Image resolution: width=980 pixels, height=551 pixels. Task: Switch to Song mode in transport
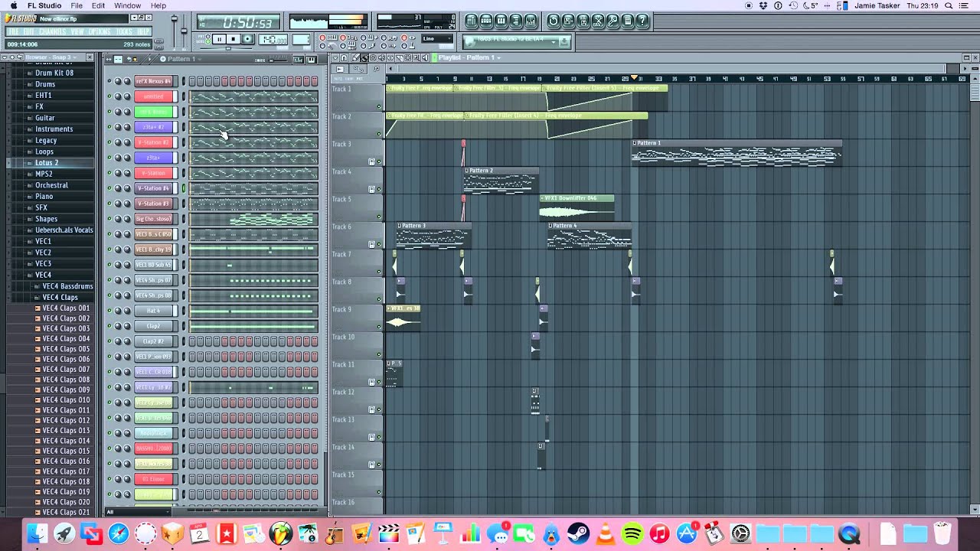tap(207, 41)
